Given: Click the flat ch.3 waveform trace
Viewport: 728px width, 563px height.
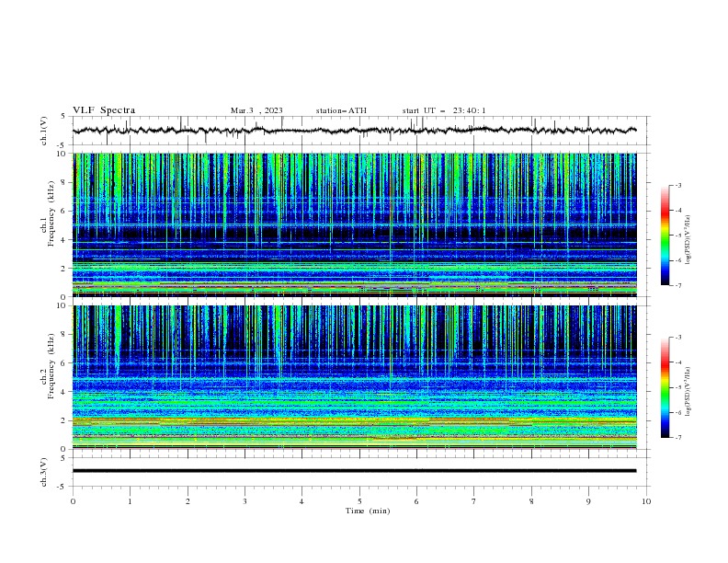Looking at the screenshot, I should click(354, 471).
